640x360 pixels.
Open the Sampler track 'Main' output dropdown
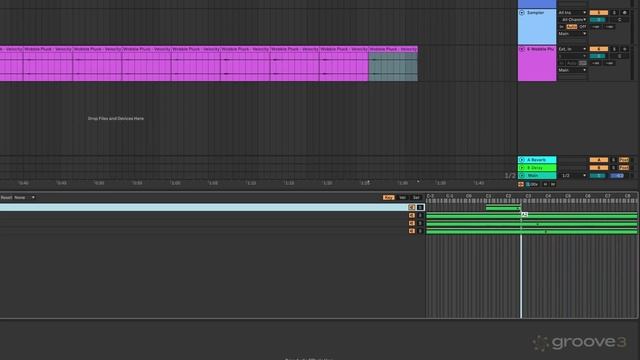572,33
